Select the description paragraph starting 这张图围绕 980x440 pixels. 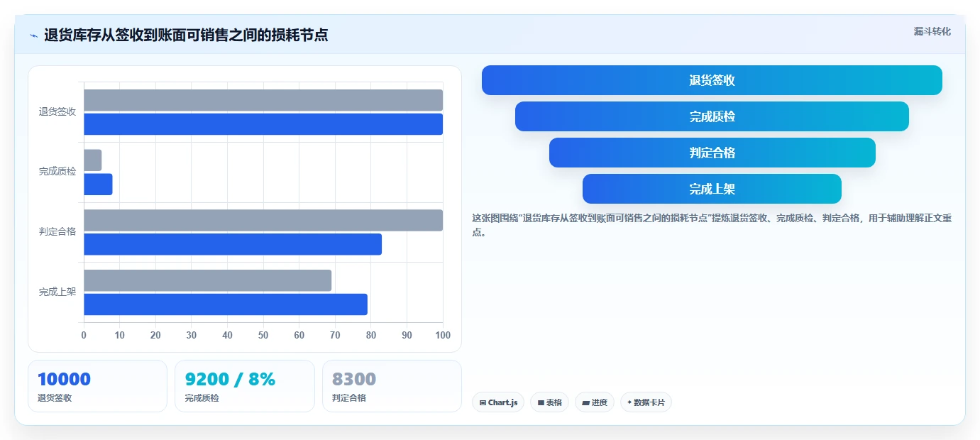pyautogui.click(x=712, y=225)
